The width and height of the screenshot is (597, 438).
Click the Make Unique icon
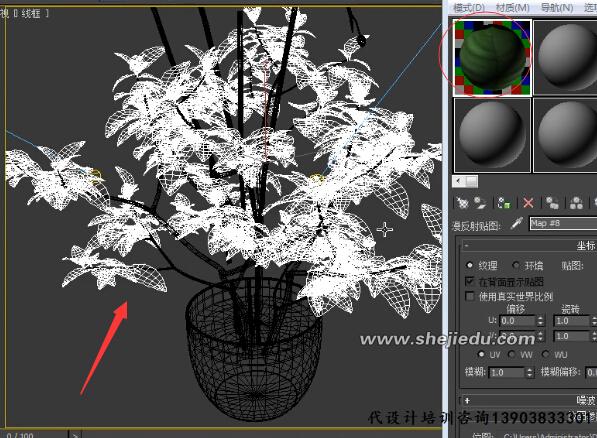(x=576, y=203)
